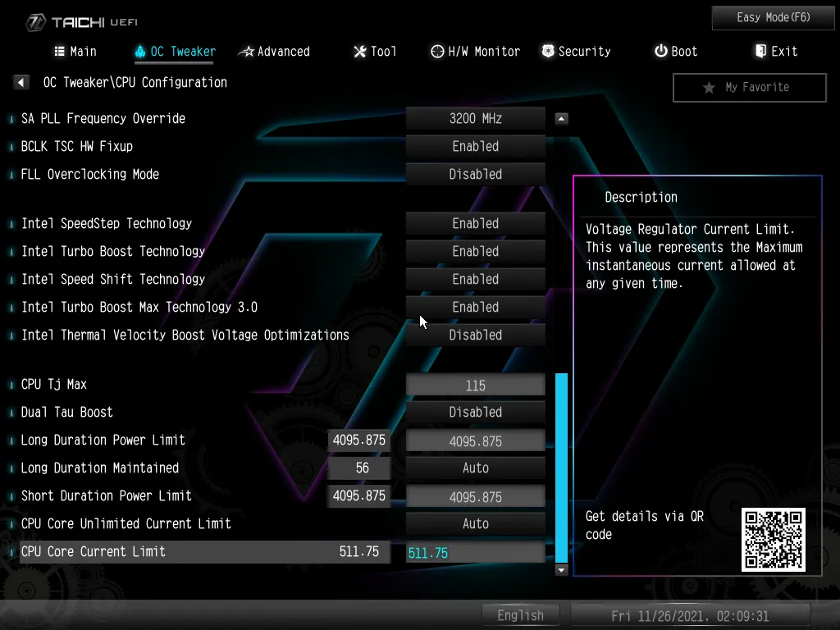This screenshot has height=630, width=840.
Task: Select Short Duration Power Limit label
Action: tap(106, 495)
